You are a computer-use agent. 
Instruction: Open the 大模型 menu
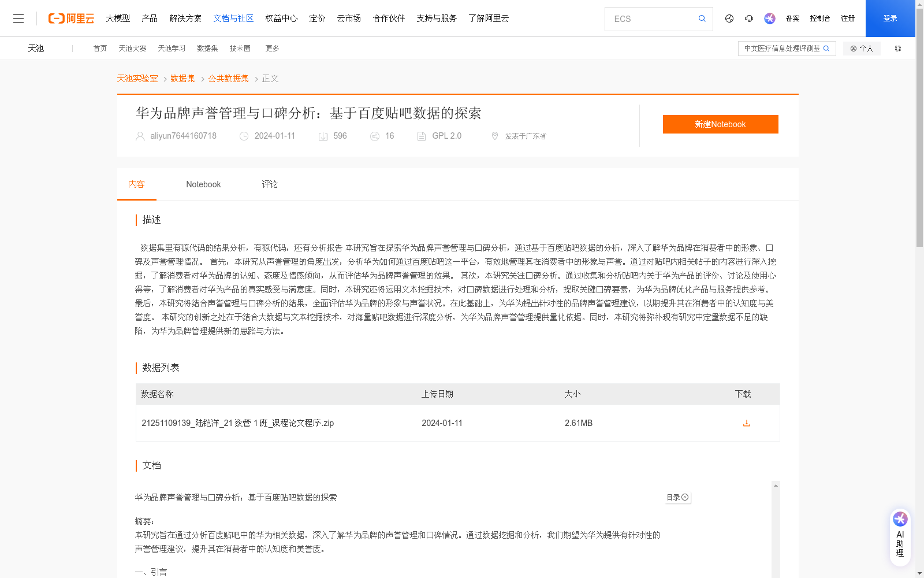coord(118,18)
